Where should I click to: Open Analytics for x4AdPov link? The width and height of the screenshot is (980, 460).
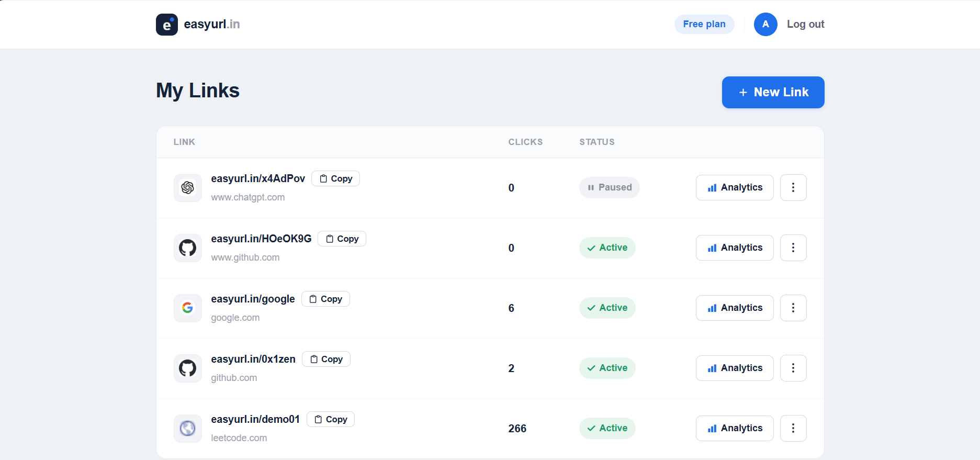point(735,187)
